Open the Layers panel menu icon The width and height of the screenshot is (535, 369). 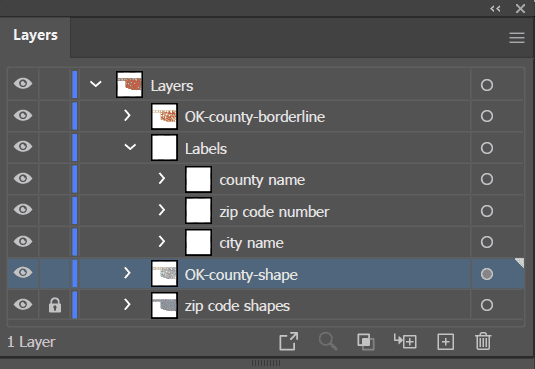point(517,38)
